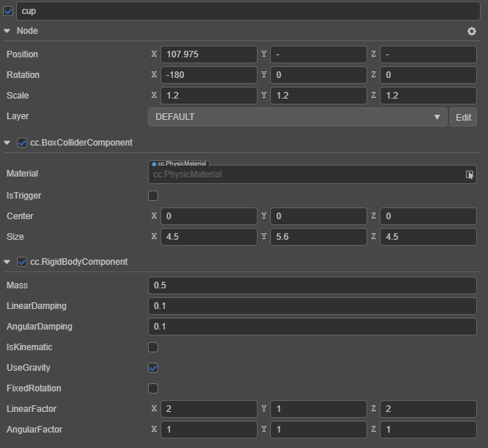Image resolution: width=488 pixels, height=448 pixels.
Task: Enable the FixedRotation checkbox
Action: [153, 388]
